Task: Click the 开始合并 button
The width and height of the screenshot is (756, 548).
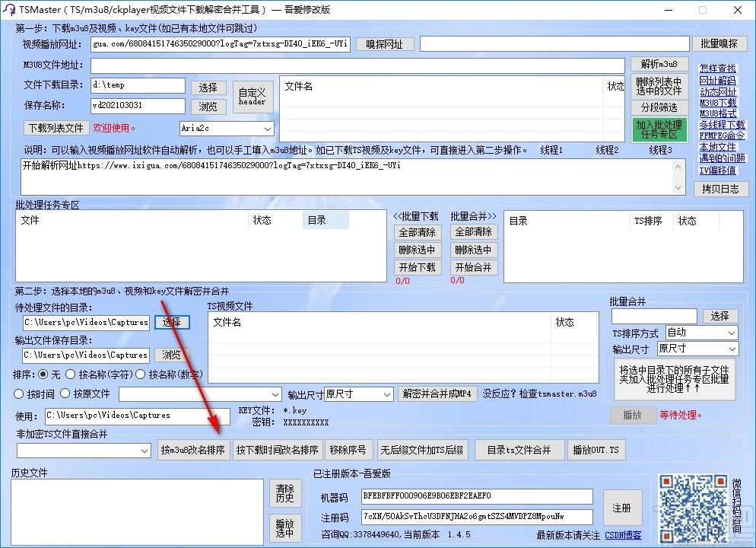Action: (474, 267)
